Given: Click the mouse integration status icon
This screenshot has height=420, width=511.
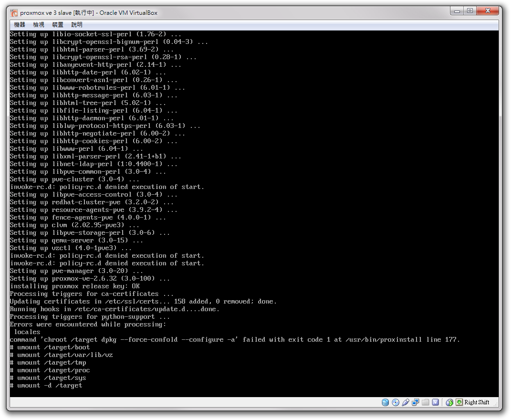Looking at the screenshot, I should [449, 402].
